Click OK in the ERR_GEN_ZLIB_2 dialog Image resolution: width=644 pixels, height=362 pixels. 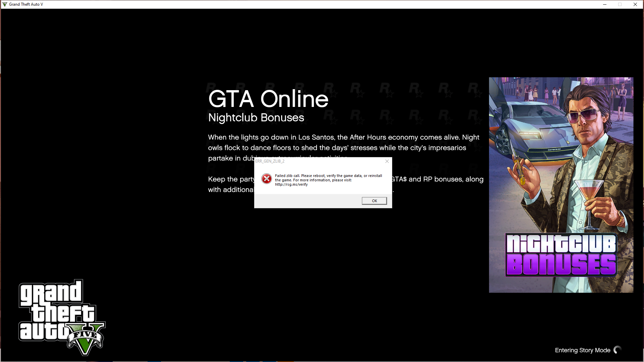coord(374,201)
